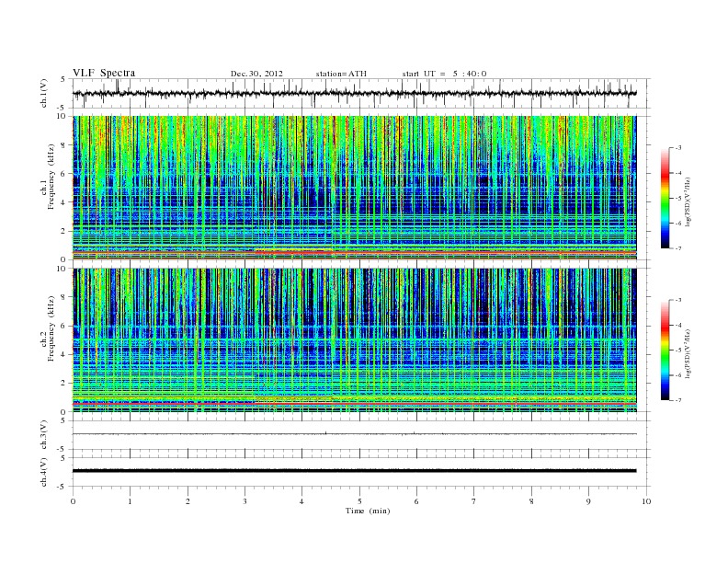Click the ch.1 "Frequency (kHz)" axis label
The image size is (728, 563).
pos(51,177)
